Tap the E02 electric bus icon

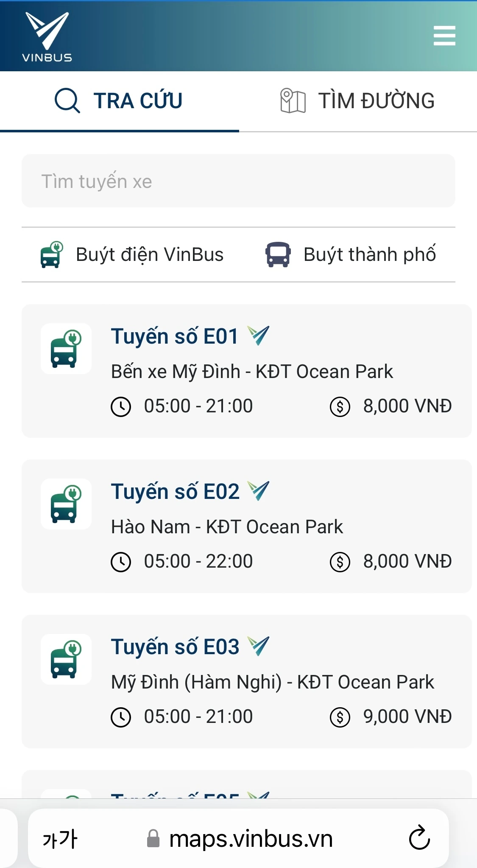coord(66,504)
